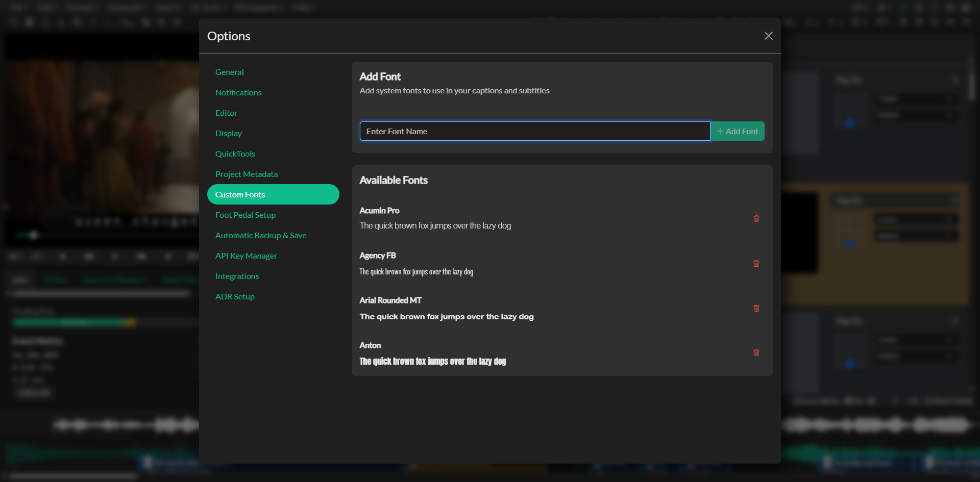The image size is (980, 482).
Task: Click the Add Font button
Action: 738,131
